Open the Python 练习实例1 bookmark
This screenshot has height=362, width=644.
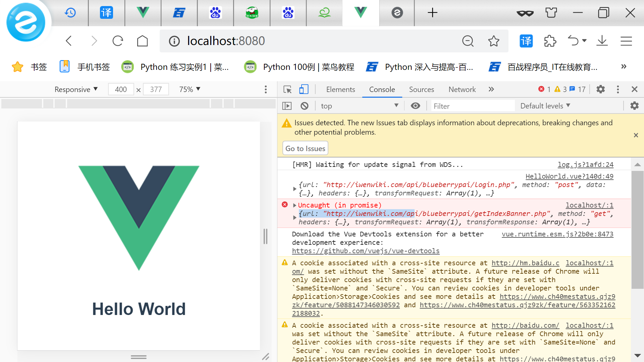(175, 67)
